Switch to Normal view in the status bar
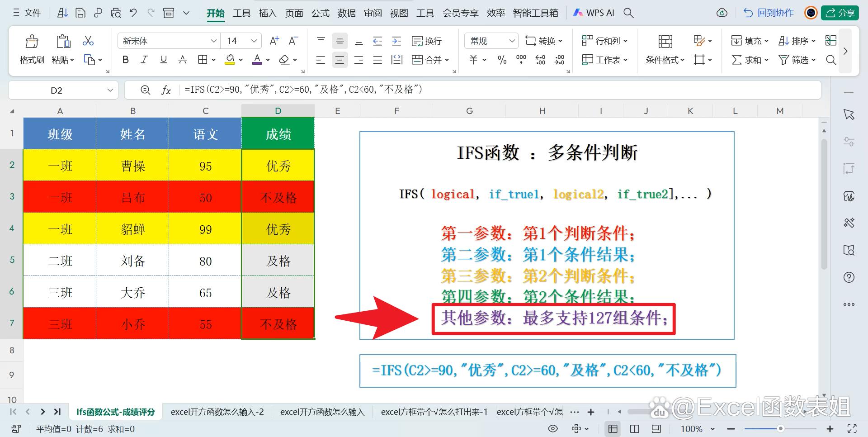Screen dimensions: 868x437 click(613, 429)
